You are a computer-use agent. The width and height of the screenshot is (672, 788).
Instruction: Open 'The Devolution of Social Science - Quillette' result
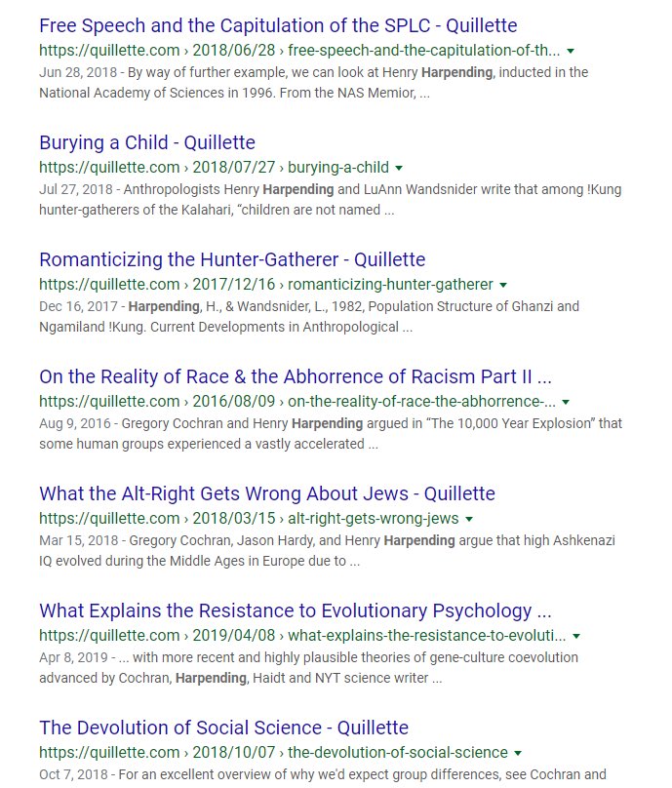[223, 729]
